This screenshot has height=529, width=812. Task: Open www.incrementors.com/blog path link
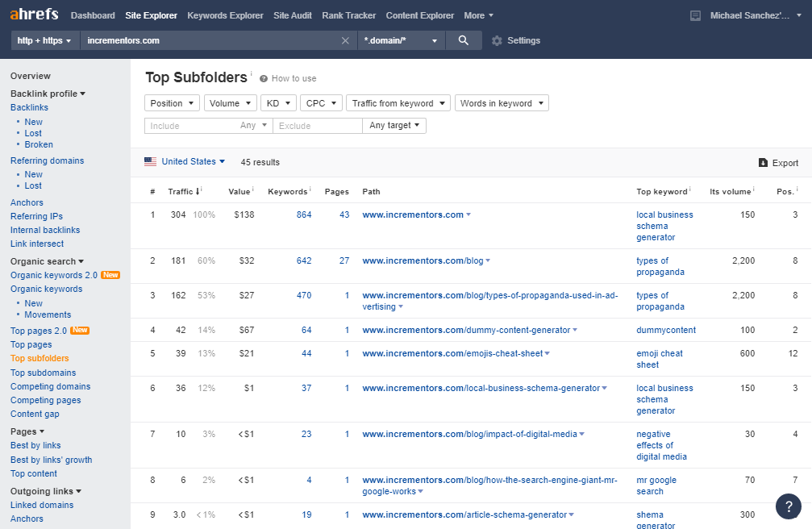pyautogui.click(x=423, y=260)
